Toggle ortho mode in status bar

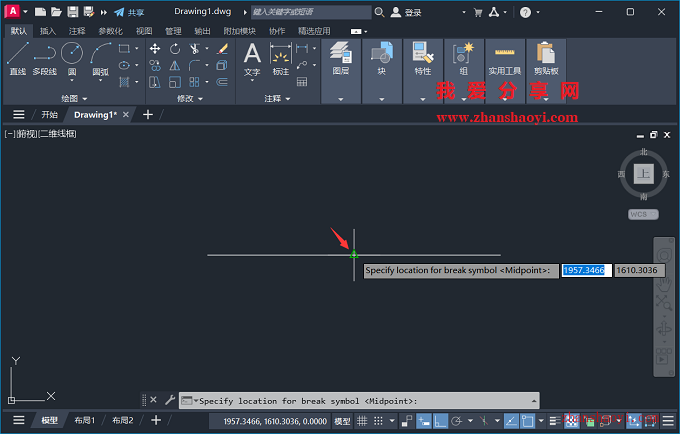click(x=440, y=421)
